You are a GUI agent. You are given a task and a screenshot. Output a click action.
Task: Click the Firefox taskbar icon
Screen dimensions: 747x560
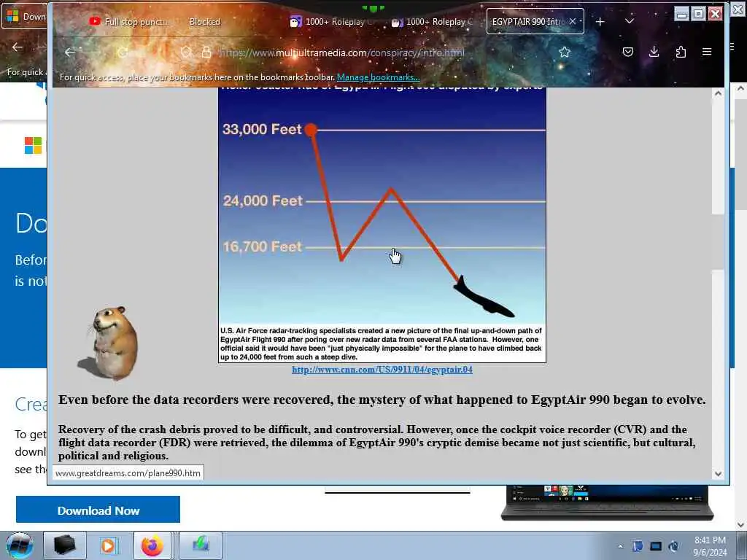click(x=152, y=545)
